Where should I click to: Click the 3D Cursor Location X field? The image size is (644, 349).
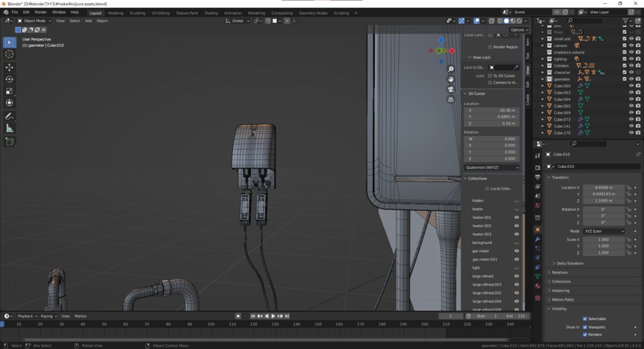click(492, 110)
